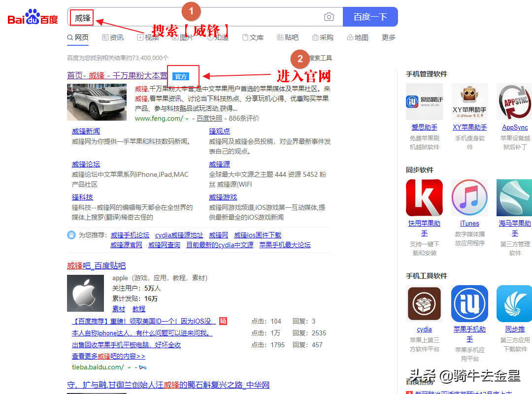Viewport: 532px width, 394px height.
Task: Click the AppSync jailbreak tool icon
Action: (514, 101)
